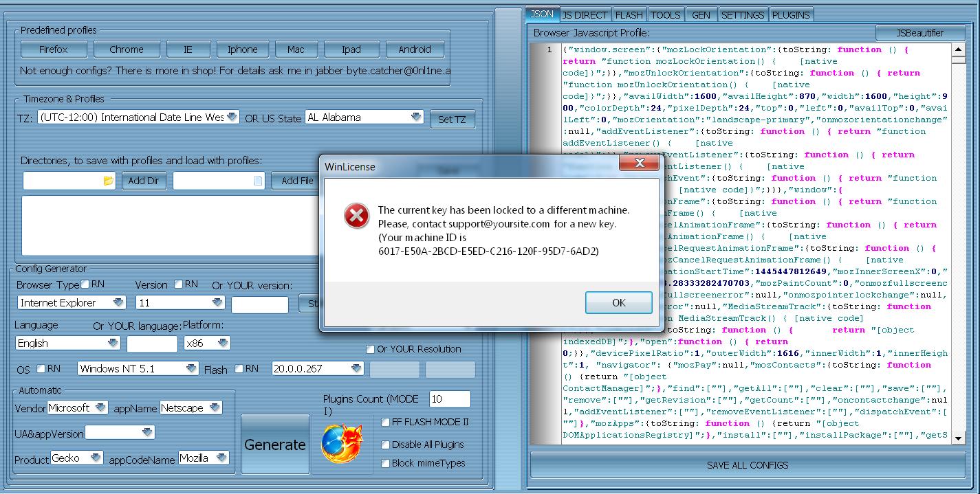The image size is (980, 494).
Task: Click the directories list box area
Action: tap(172, 225)
